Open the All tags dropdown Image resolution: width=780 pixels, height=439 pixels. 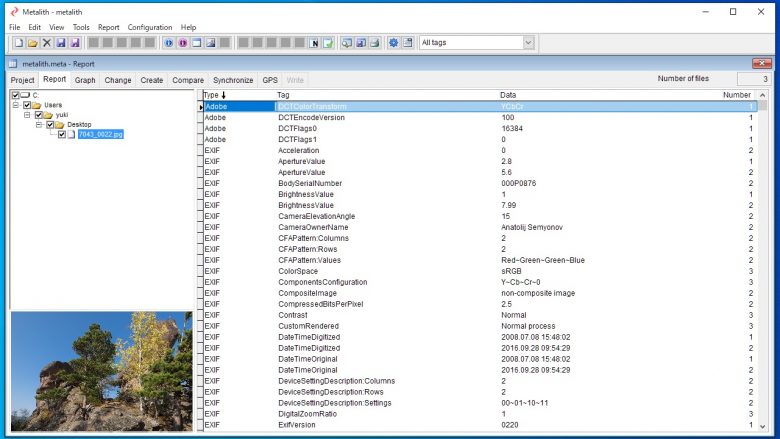[x=528, y=43]
